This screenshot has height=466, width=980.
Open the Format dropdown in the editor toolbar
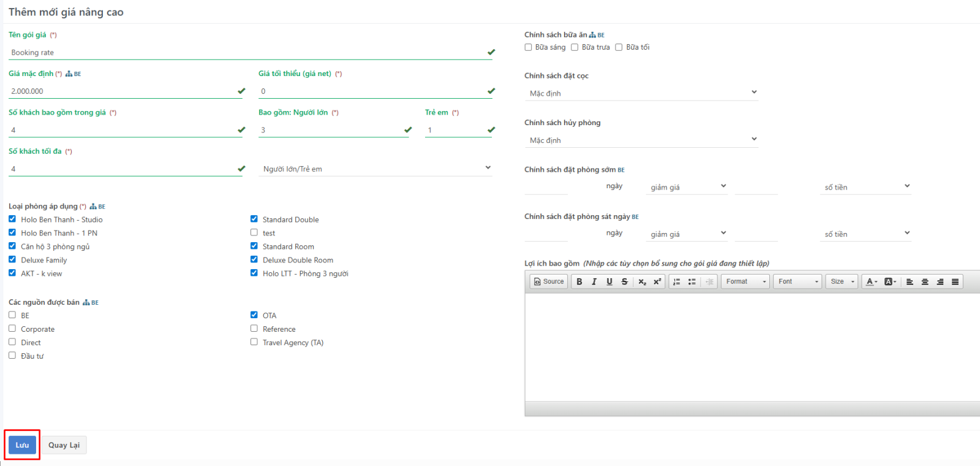pos(745,281)
